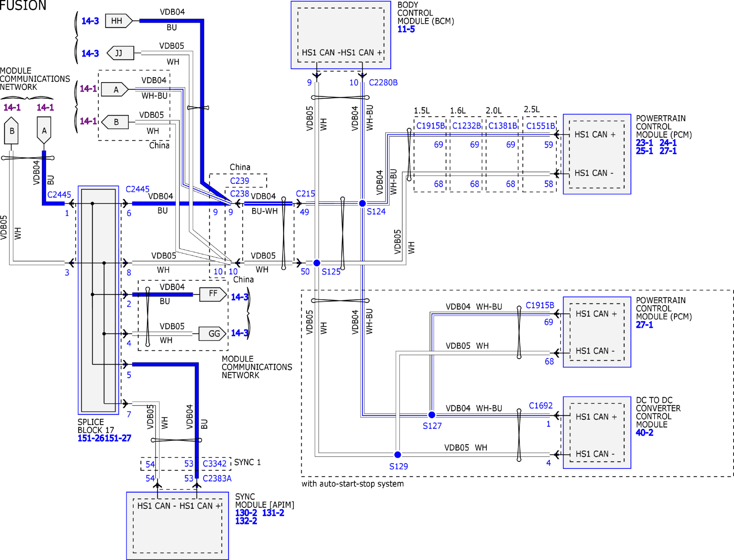This screenshot has width=734, height=560.
Task: Select connector label C1381B
Action: click(x=503, y=126)
